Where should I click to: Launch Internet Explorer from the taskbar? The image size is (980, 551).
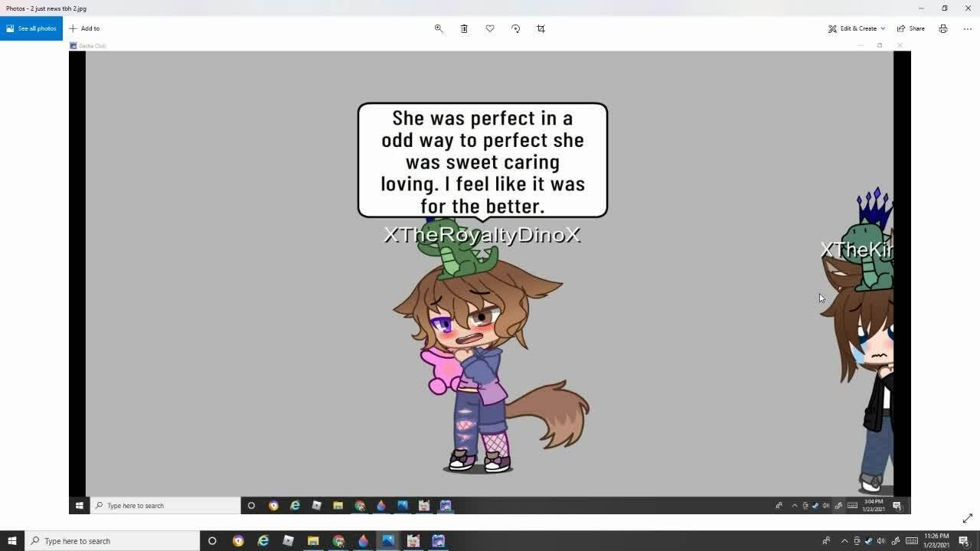pos(263,541)
